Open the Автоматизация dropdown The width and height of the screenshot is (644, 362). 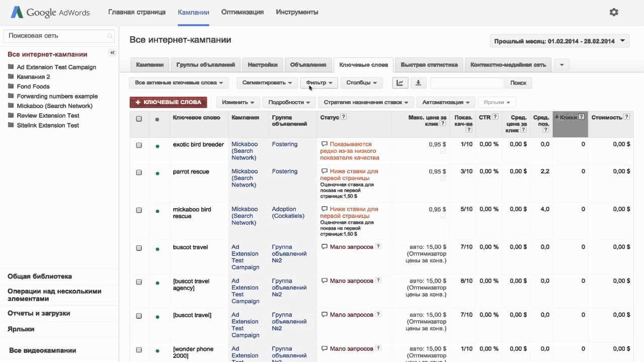446,103
